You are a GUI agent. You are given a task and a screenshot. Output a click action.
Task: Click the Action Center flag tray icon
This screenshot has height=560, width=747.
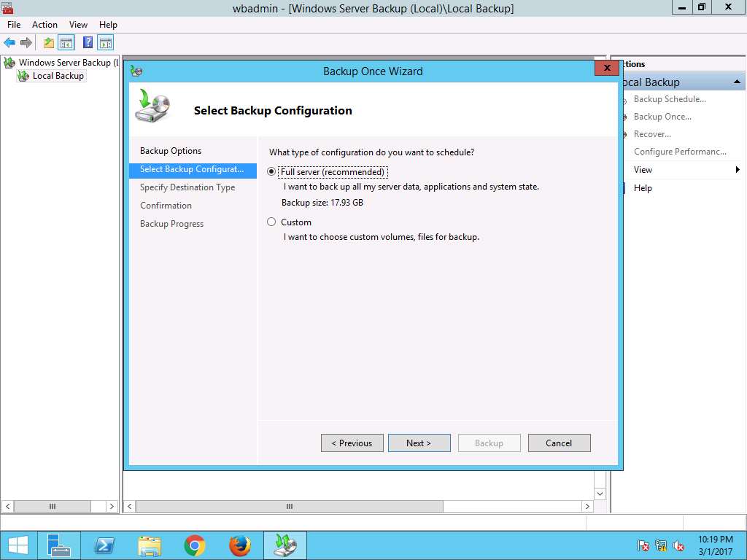point(643,545)
